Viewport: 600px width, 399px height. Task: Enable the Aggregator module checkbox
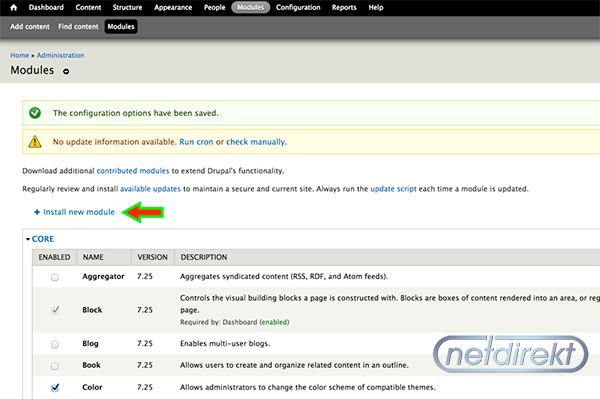pyautogui.click(x=55, y=277)
